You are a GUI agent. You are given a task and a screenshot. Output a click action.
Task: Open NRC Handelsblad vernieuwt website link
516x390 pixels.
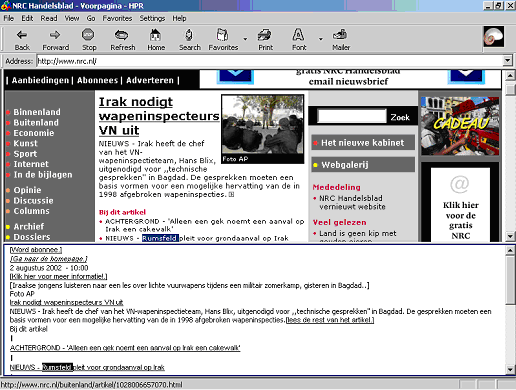coord(352,202)
